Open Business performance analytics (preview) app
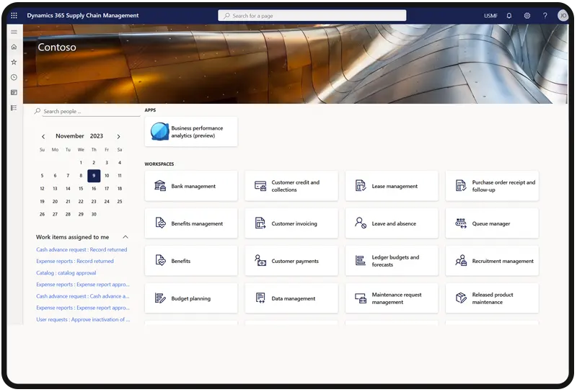 191,132
